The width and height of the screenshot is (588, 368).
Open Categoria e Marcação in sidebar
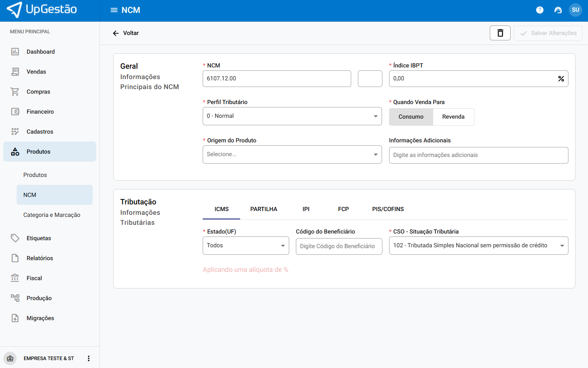point(52,215)
